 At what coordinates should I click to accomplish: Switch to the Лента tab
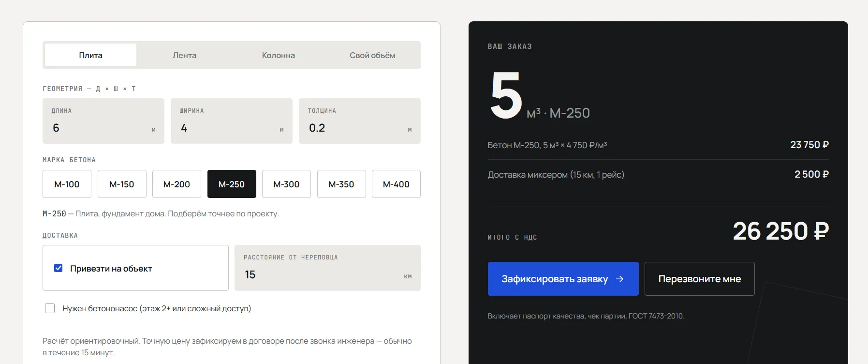click(185, 55)
